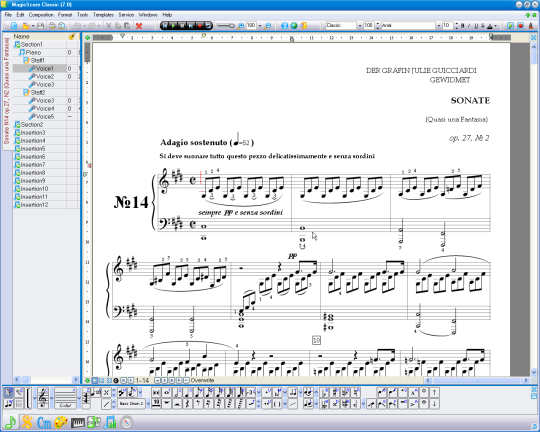Screen dimensions: 540x432
Task: Start recording with the red dot
Action: coord(199,25)
